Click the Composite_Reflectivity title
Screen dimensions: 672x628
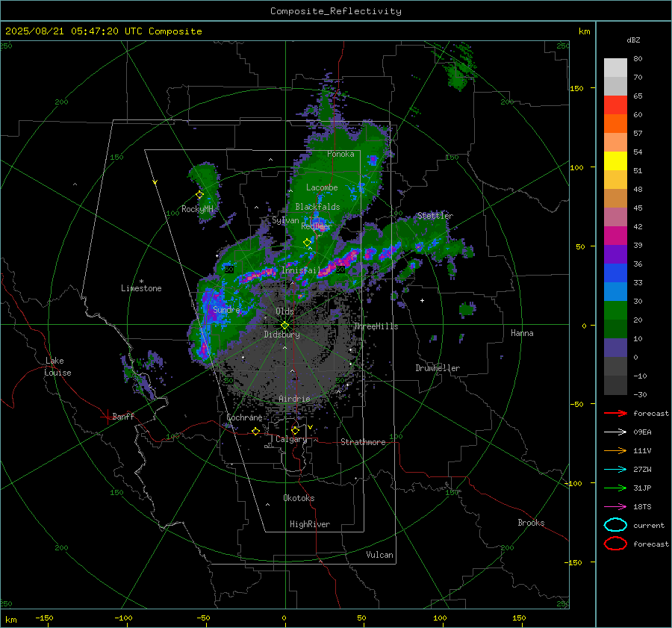(335, 11)
